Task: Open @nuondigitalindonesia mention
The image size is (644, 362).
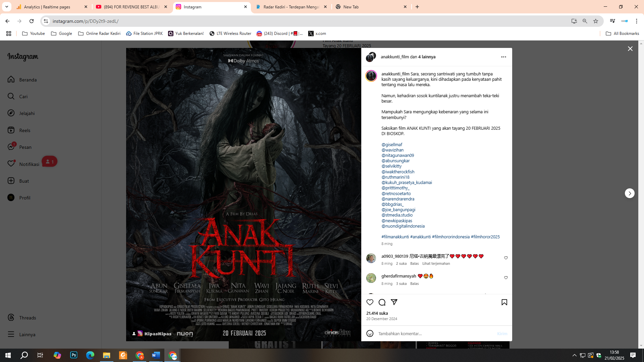Action: (x=403, y=226)
